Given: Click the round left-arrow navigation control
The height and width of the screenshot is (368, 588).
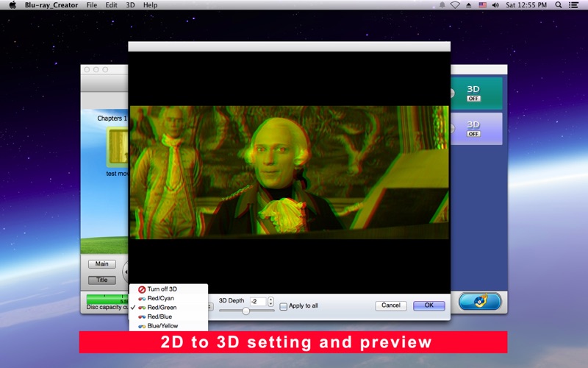Looking at the screenshot, I should coord(126,272).
